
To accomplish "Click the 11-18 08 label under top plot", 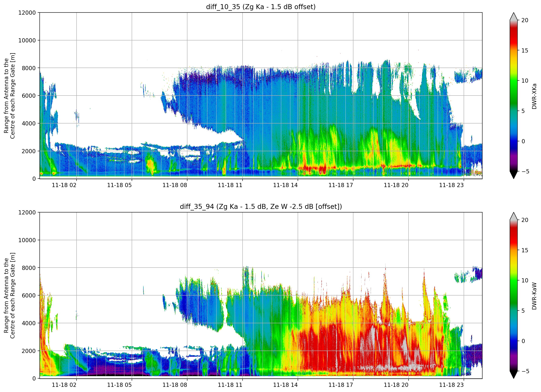I will click(175, 185).
